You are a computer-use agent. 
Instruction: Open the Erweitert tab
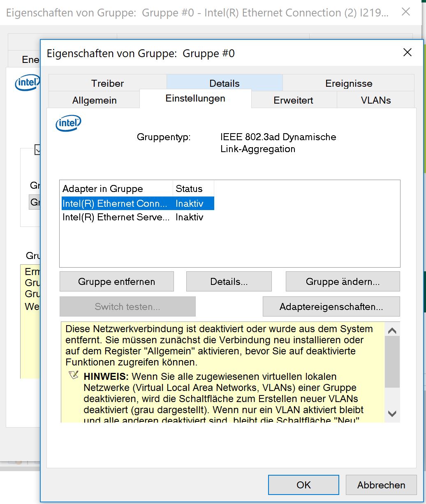(293, 100)
